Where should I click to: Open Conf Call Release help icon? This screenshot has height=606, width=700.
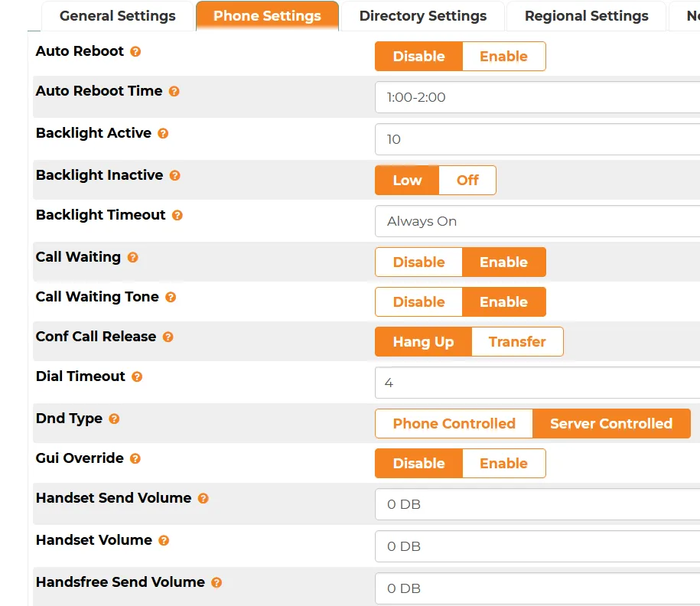point(168,337)
